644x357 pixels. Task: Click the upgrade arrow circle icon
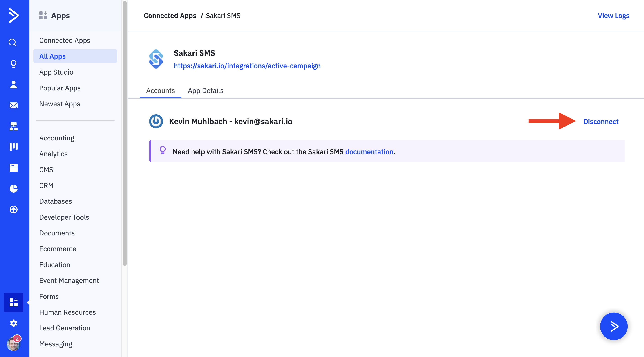13,209
